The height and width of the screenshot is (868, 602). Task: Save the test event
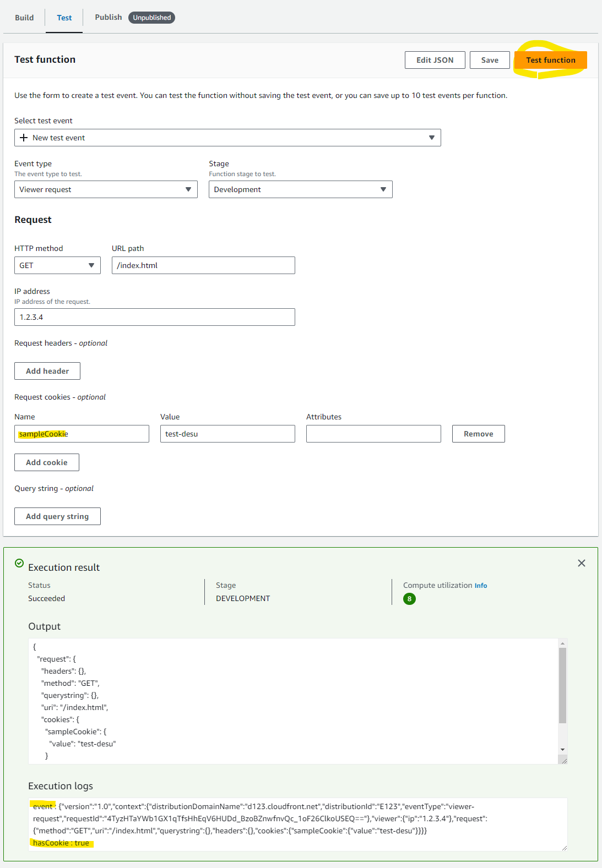490,60
